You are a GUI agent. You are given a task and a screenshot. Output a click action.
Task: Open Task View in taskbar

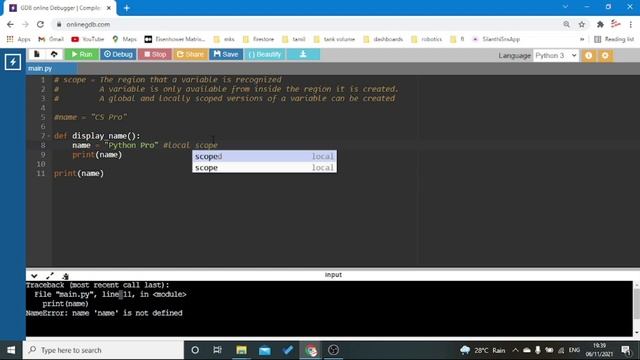coord(218,350)
